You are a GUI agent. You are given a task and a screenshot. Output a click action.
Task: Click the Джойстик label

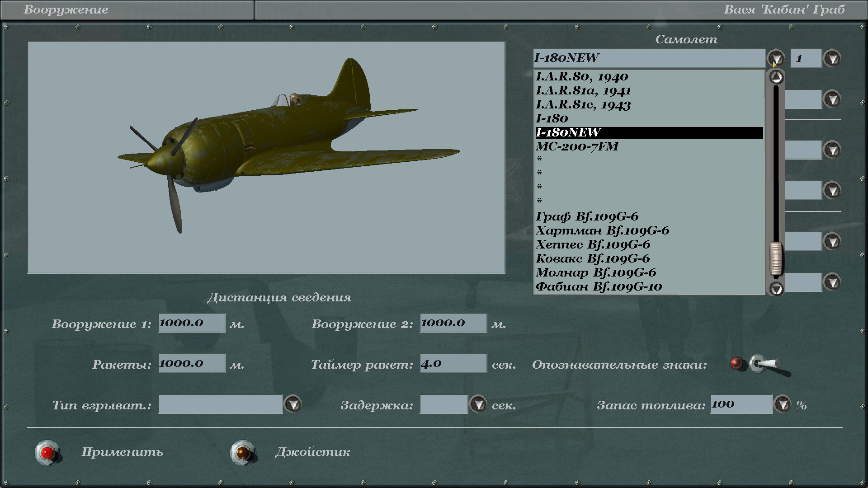coord(312,452)
